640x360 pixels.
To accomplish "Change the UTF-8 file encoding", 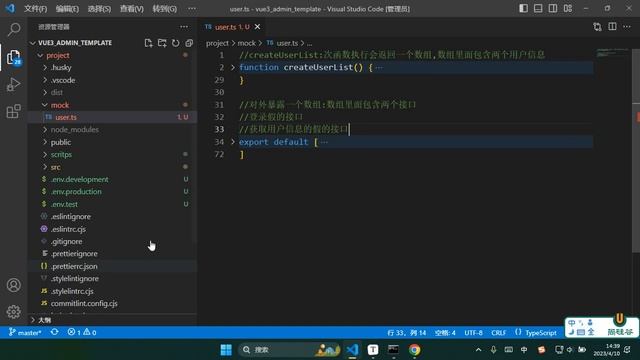I will 473,333.
